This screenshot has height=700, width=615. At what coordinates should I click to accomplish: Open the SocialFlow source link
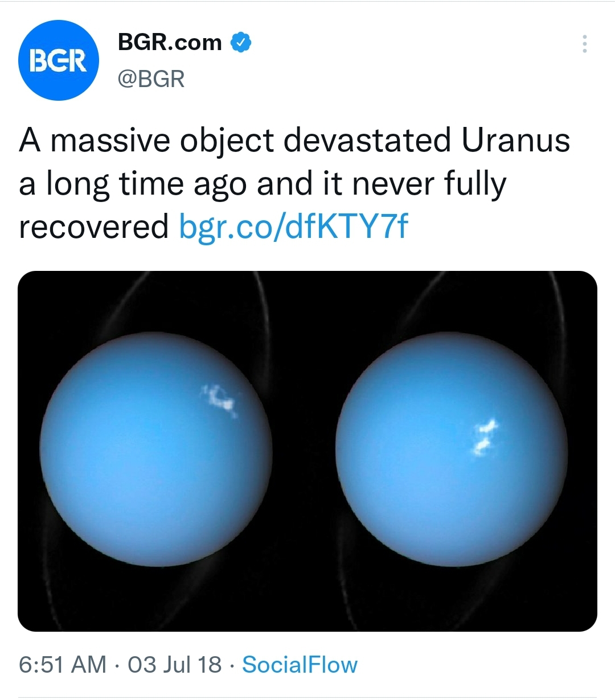300,665
